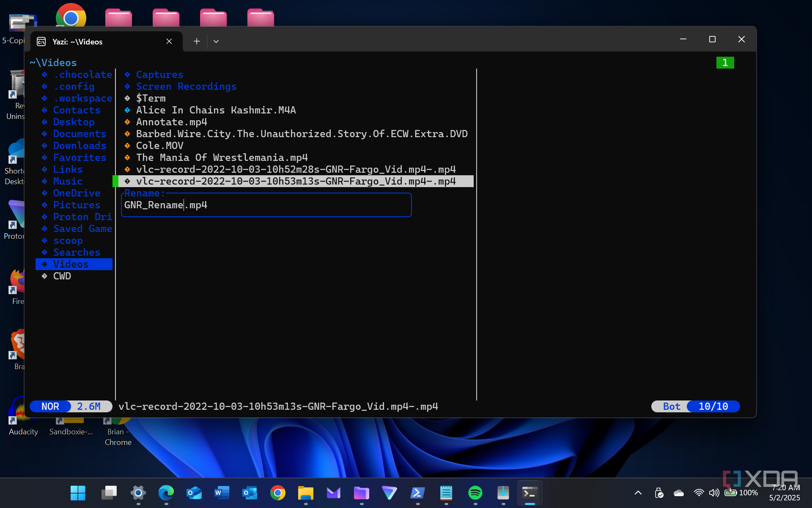
Task: Click the volume icon in the system tray
Action: coord(714,493)
